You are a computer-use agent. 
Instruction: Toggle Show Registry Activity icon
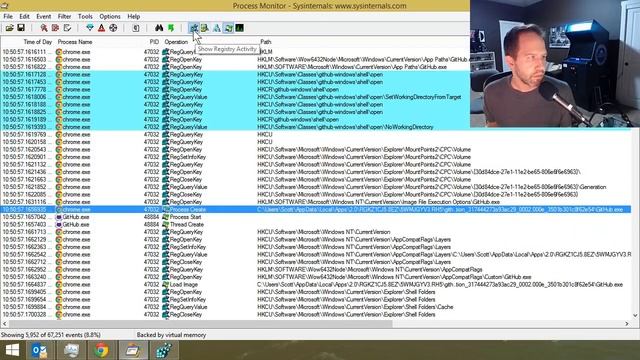[x=193, y=28]
